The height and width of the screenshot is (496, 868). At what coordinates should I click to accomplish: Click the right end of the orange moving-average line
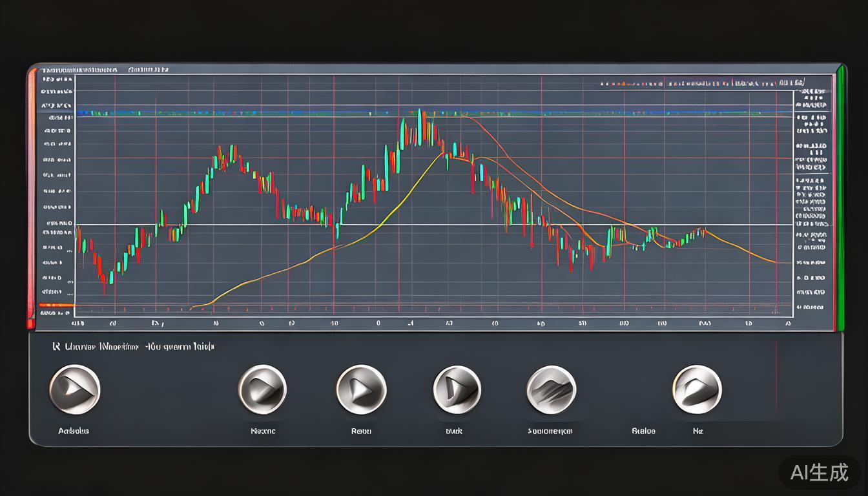coord(774,262)
